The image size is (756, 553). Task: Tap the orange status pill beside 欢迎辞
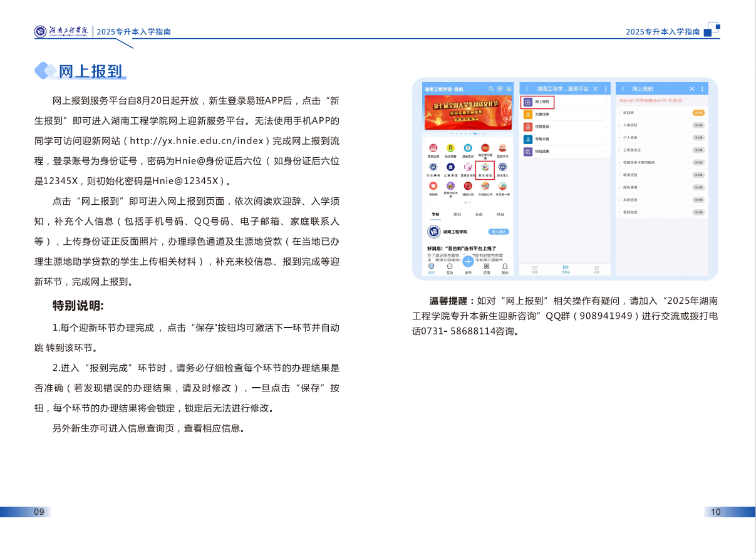tap(698, 113)
